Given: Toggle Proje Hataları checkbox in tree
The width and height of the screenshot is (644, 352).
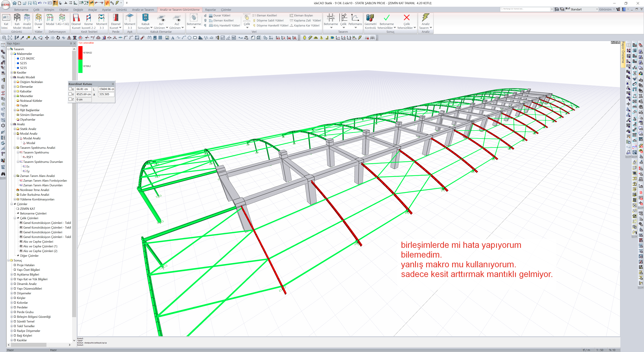Looking at the screenshot, I should click(15, 265).
